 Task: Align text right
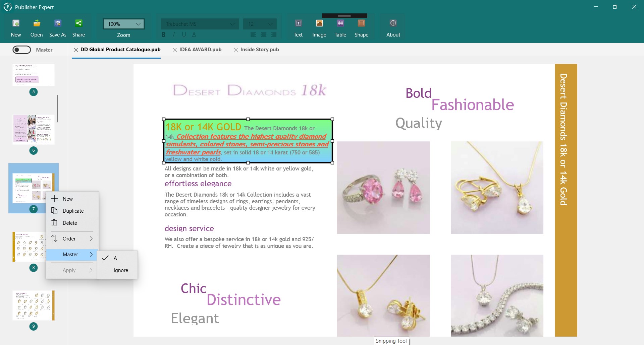tap(274, 34)
